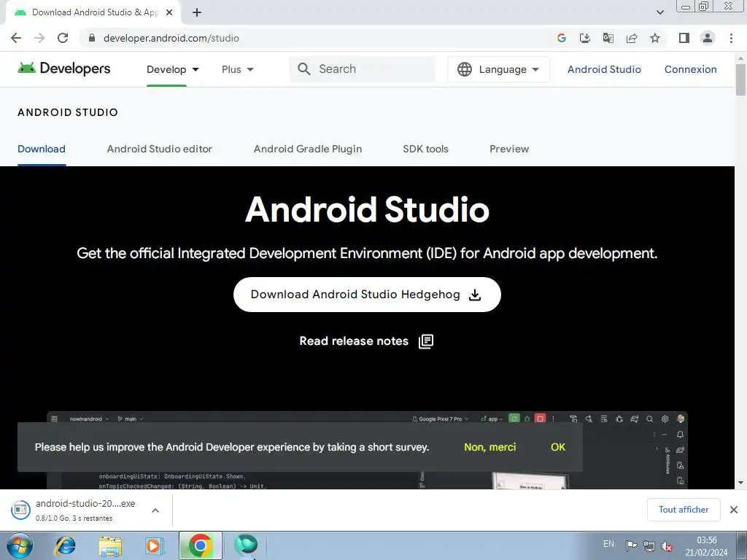Image resolution: width=747 pixels, height=560 pixels.
Task: Click the network tray icon
Action: click(x=649, y=545)
